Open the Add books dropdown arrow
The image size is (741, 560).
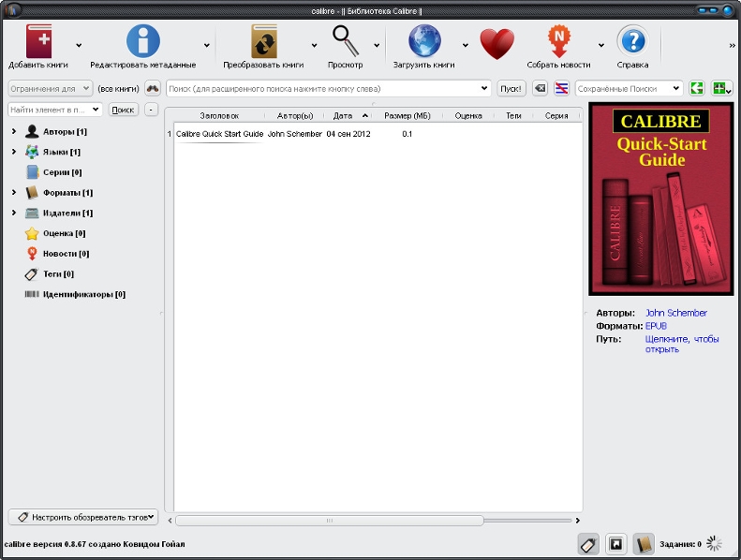[x=79, y=45]
